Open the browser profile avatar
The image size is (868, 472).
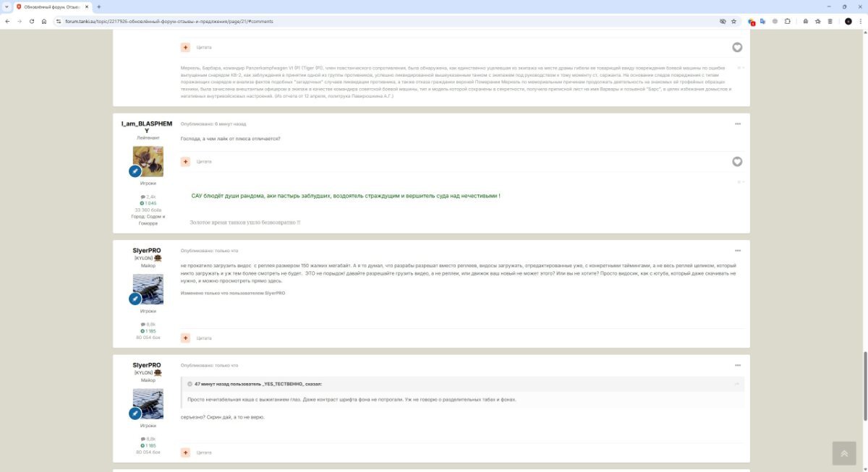coord(848,21)
